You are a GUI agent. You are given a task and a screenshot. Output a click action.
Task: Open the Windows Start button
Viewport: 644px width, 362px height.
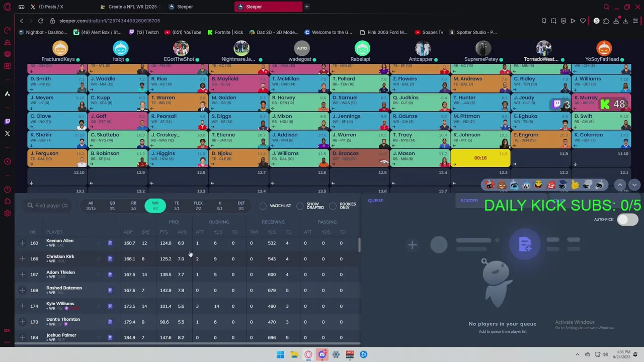click(280, 354)
